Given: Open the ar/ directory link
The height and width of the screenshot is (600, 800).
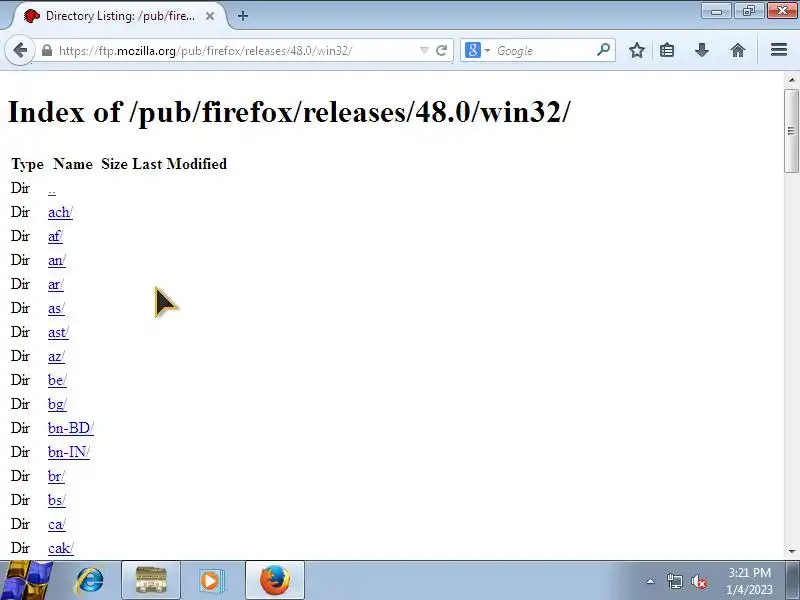Looking at the screenshot, I should tap(56, 284).
